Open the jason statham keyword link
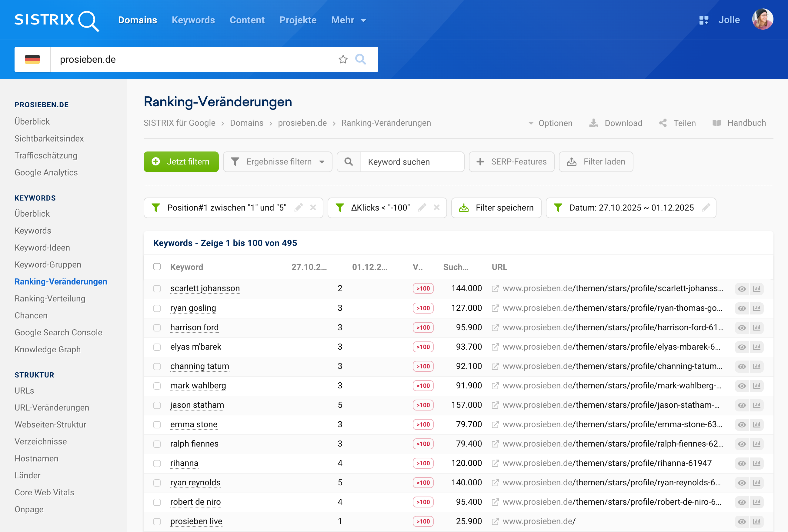 click(197, 405)
